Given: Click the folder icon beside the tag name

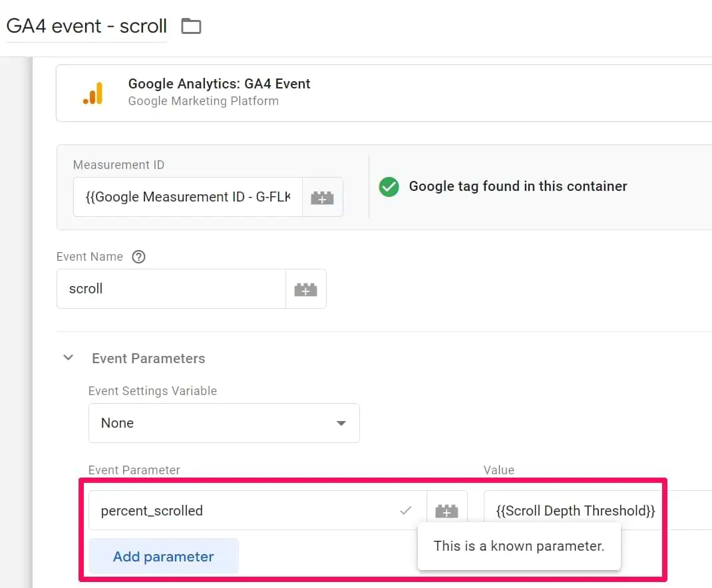Looking at the screenshot, I should (x=191, y=27).
